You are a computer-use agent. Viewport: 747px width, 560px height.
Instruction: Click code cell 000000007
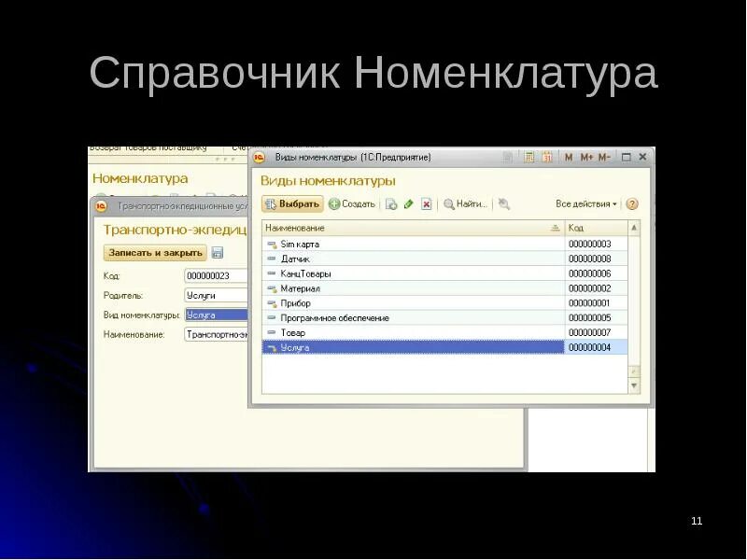(x=596, y=332)
